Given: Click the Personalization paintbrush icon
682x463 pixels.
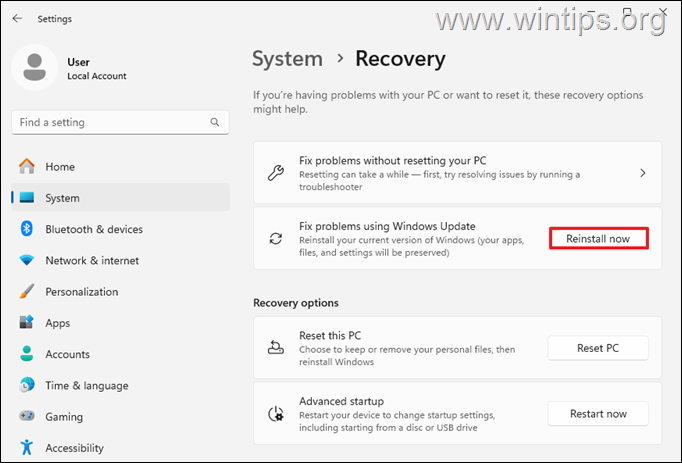Looking at the screenshot, I should (x=27, y=291).
